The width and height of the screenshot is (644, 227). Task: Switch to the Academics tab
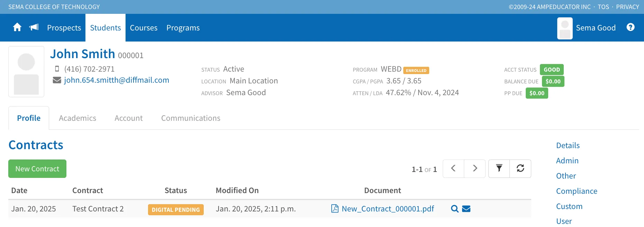77,118
